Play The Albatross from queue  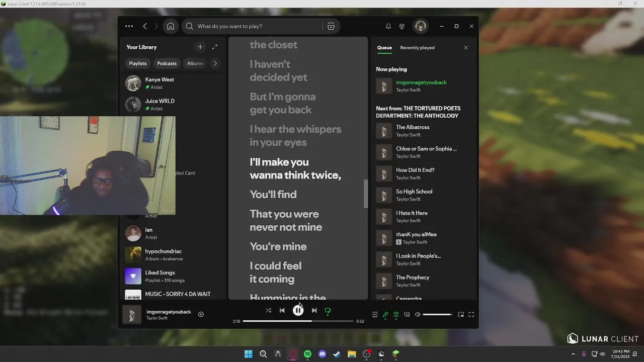pos(424,131)
